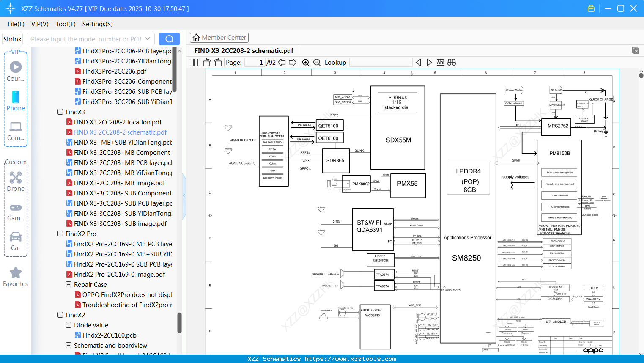Viewport: 644px width, 363px height.
Task: Click the blue search button
Action: (169, 39)
